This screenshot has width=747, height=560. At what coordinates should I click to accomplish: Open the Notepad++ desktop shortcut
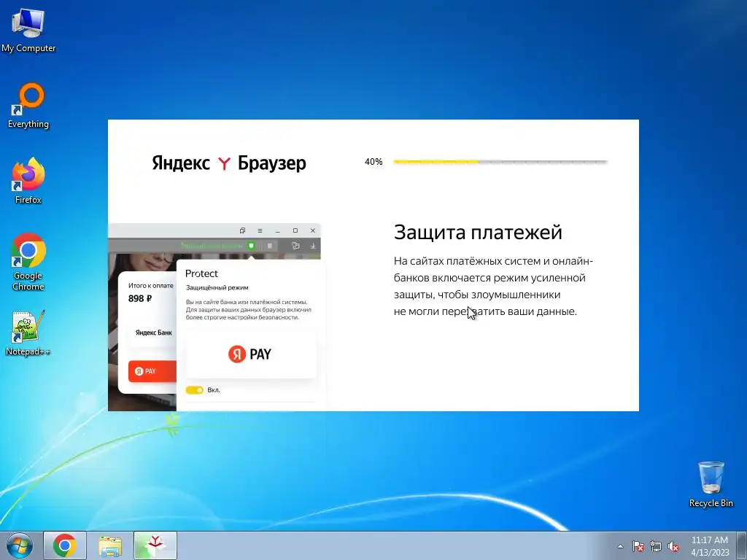click(x=28, y=333)
